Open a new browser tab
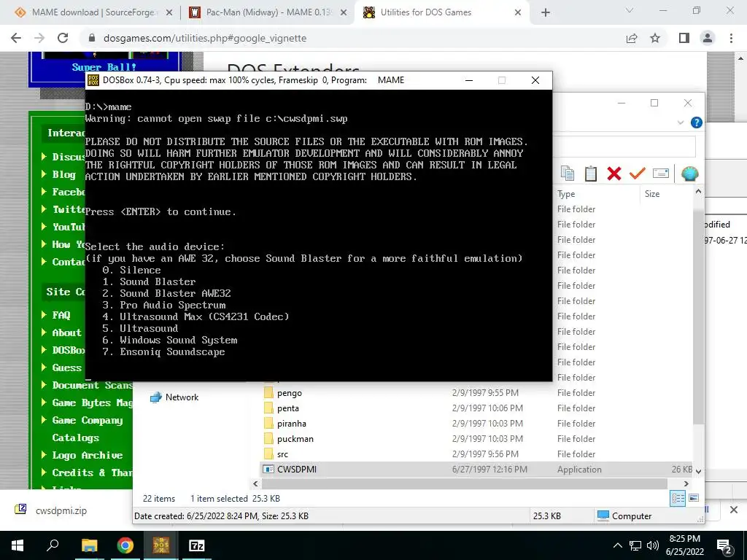 coord(546,13)
